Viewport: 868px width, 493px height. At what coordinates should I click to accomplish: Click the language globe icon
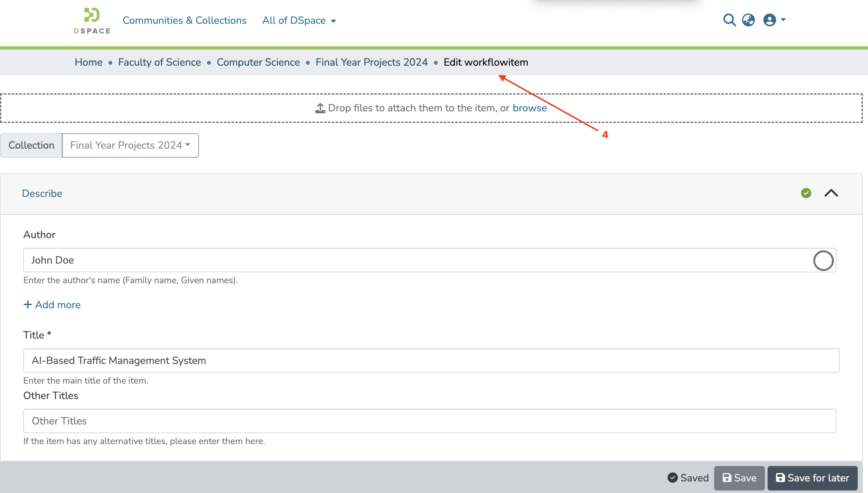pyautogui.click(x=748, y=20)
